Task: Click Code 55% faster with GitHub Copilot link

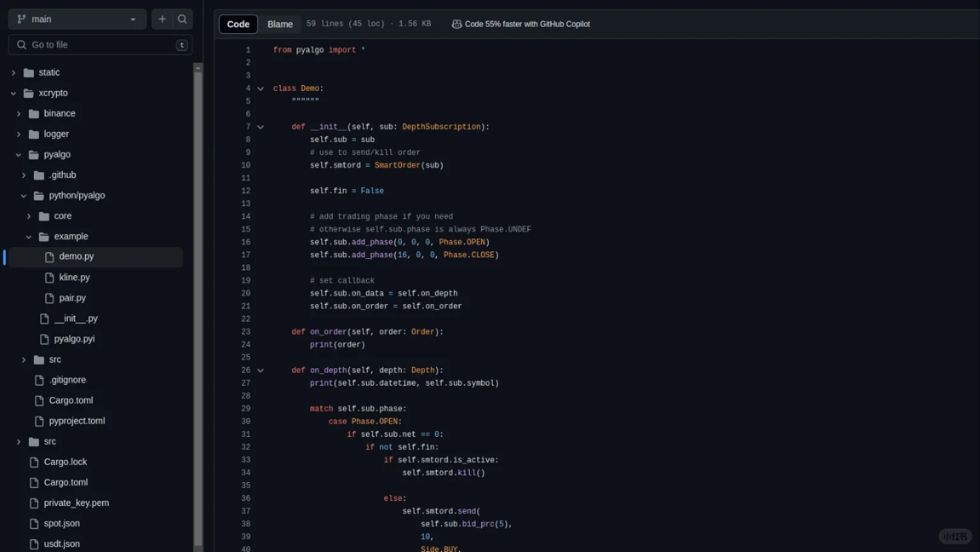Action: 527,24
